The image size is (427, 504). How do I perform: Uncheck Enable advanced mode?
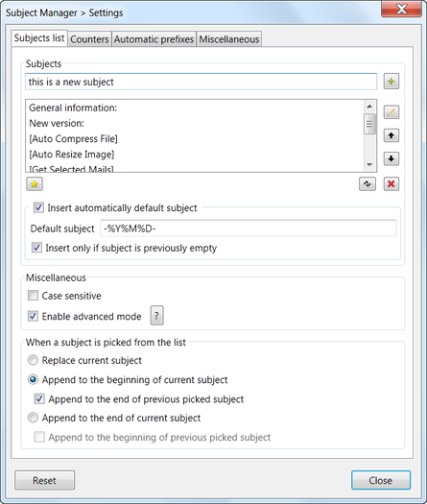(33, 316)
